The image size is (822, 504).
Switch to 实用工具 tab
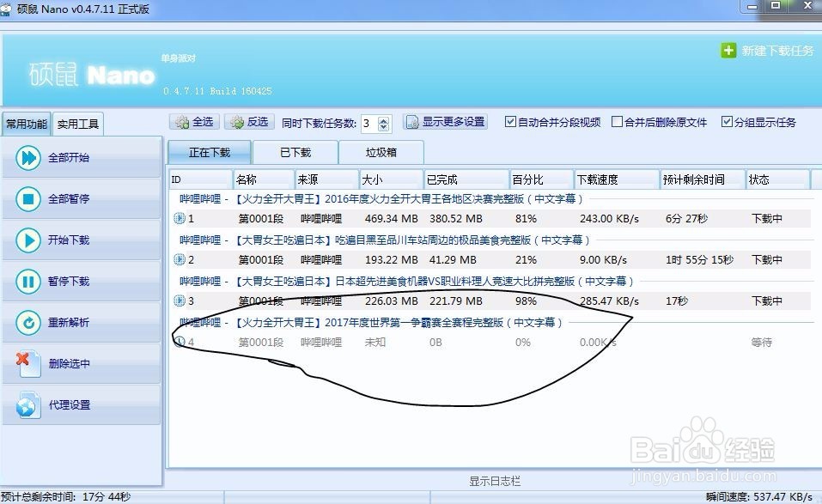coord(77,124)
